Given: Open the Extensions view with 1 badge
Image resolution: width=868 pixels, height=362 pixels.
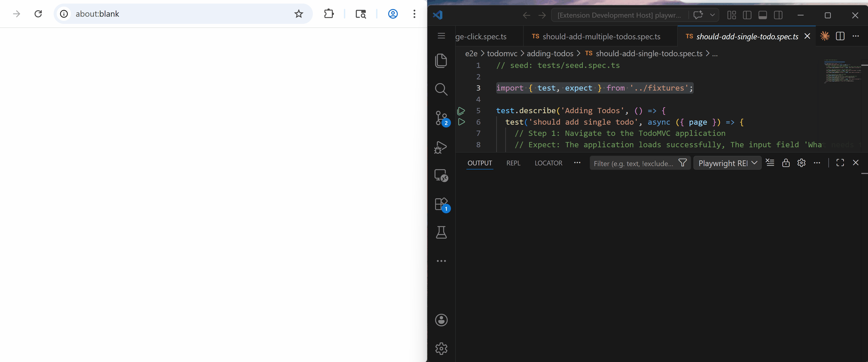Looking at the screenshot, I should 441,204.
